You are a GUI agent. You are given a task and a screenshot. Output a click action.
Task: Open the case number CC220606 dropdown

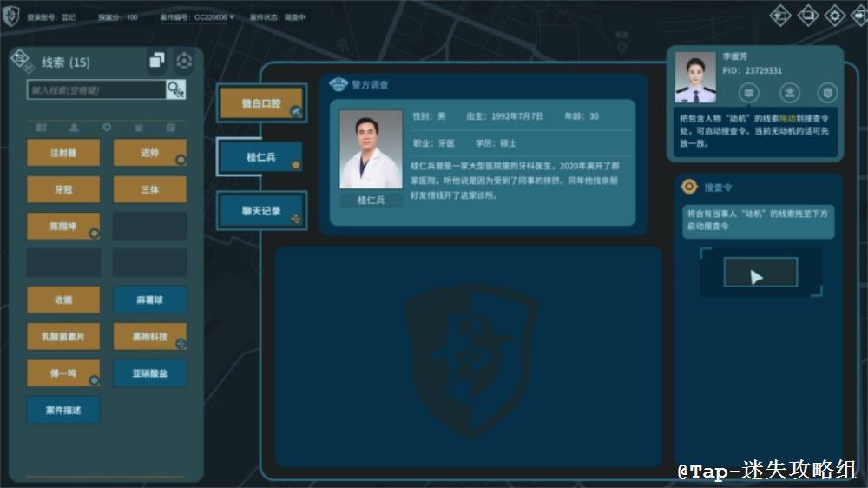[x=196, y=17]
